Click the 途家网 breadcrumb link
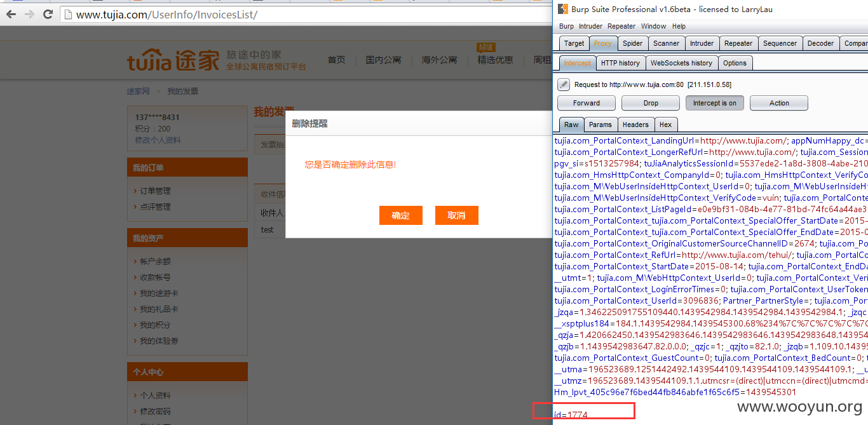The height and width of the screenshot is (425, 868). [x=139, y=91]
